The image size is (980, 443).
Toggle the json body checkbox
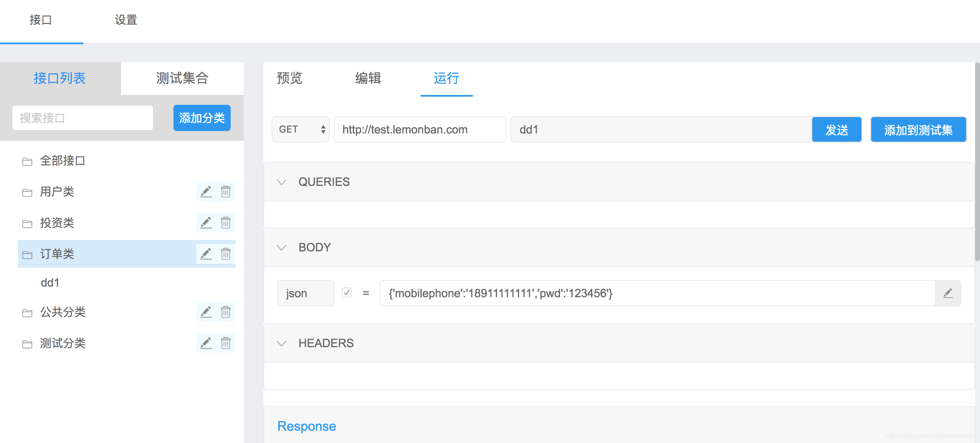tap(347, 292)
